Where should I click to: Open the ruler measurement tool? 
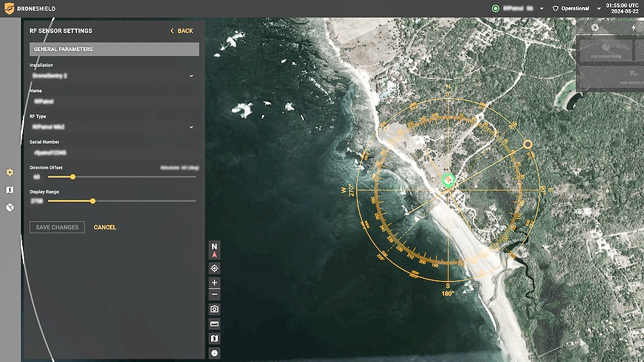tap(214, 324)
